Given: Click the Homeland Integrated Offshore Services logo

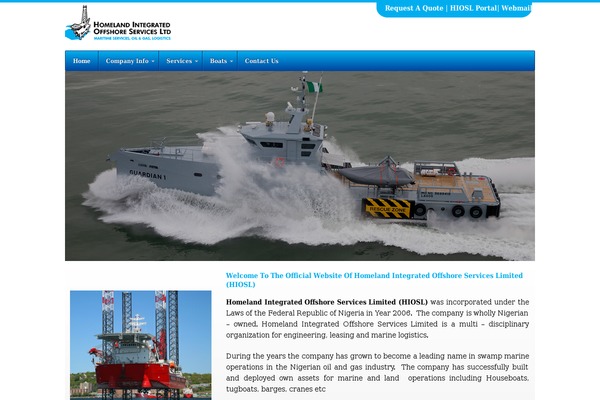Looking at the screenshot, I should pos(118,24).
